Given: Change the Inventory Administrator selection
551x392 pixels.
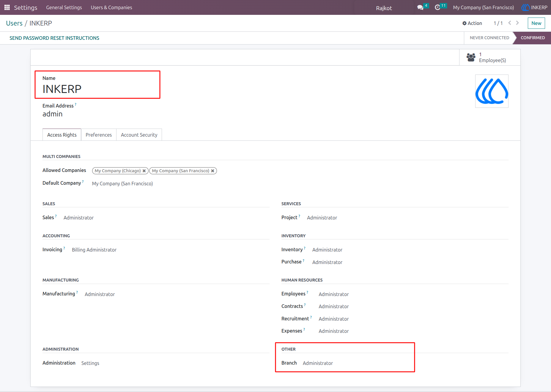Looking at the screenshot, I should pyautogui.click(x=327, y=250).
